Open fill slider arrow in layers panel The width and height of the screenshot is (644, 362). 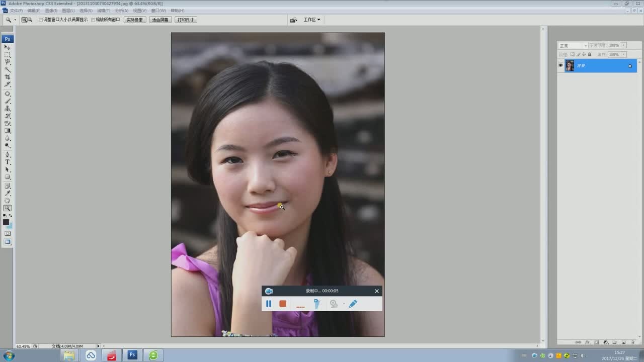(x=624, y=54)
